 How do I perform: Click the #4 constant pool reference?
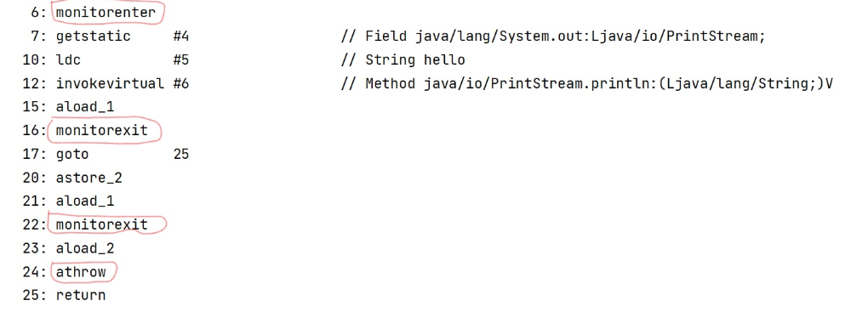point(181,37)
